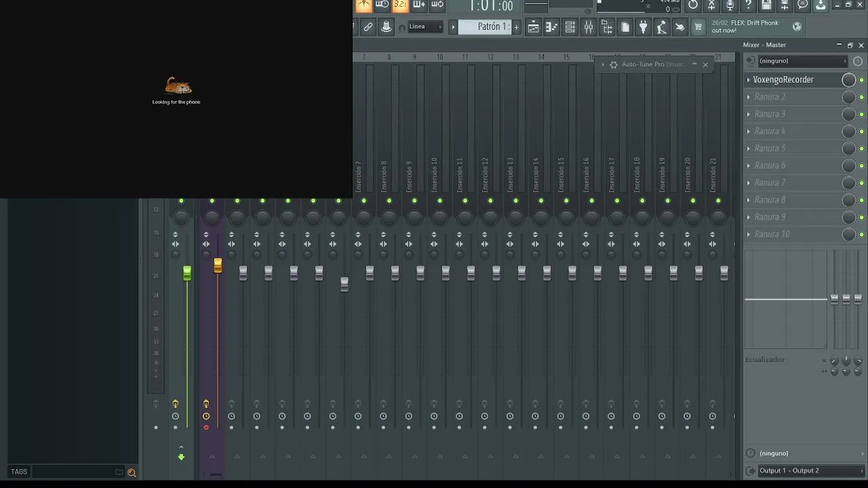The image size is (868, 488).
Task: Select the Inserción 12 track label
Action: point(485,175)
